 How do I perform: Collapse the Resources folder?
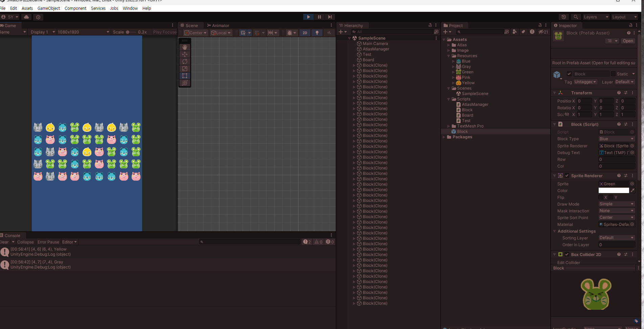pos(449,56)
